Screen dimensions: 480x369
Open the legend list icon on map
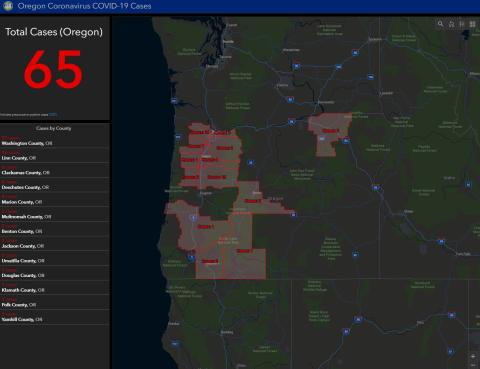(x=462, y=24)
